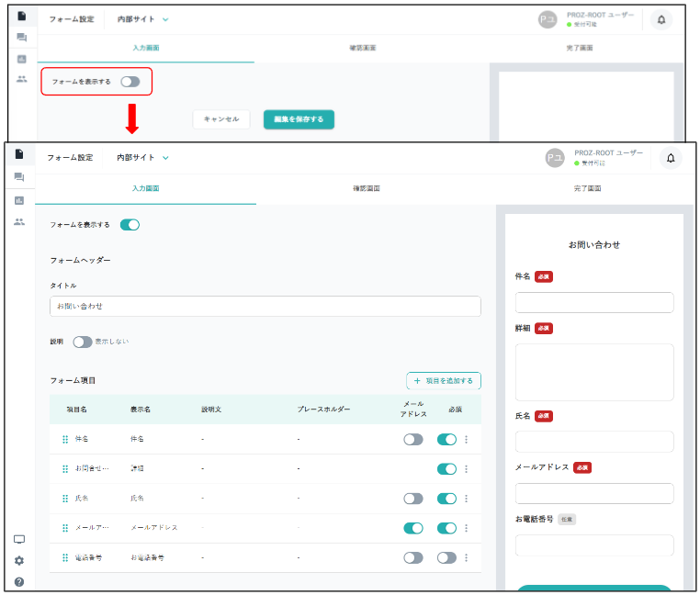The width and height of the screenshot is (700, 595).
Task: Click the 項目を追加する button
Action: (443, 380)
